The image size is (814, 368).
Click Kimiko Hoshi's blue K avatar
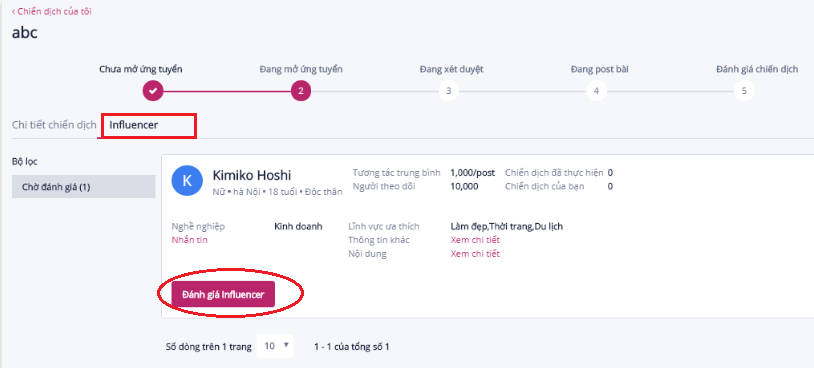pos(187,181)
